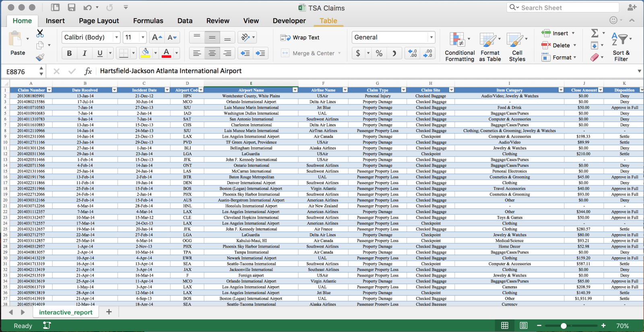The width and height of the screenshot is (644, 332).
Task: Open Format as Table gallery
Action: (x=490, y=47)
